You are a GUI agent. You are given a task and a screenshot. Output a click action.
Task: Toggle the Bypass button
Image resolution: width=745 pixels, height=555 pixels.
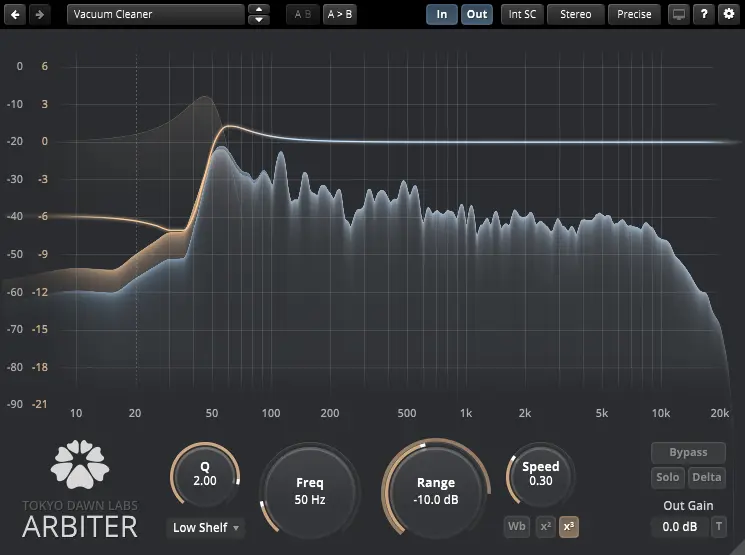[688, 452]
